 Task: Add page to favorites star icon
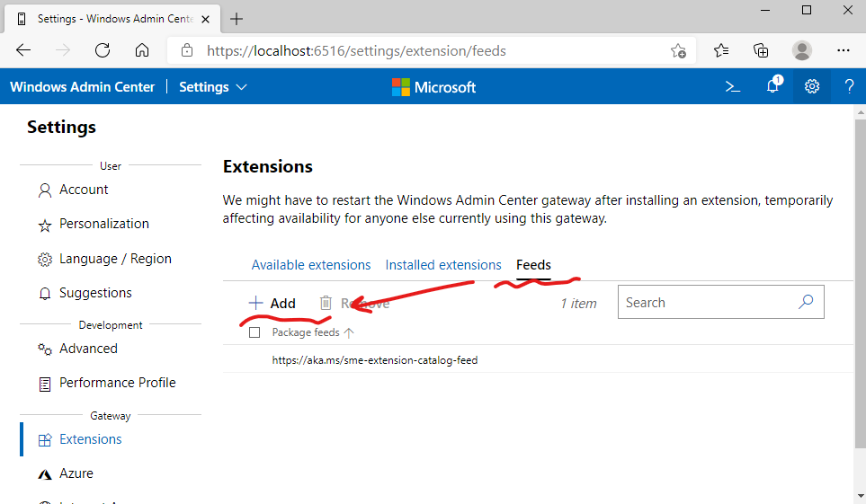click(678, 51)
